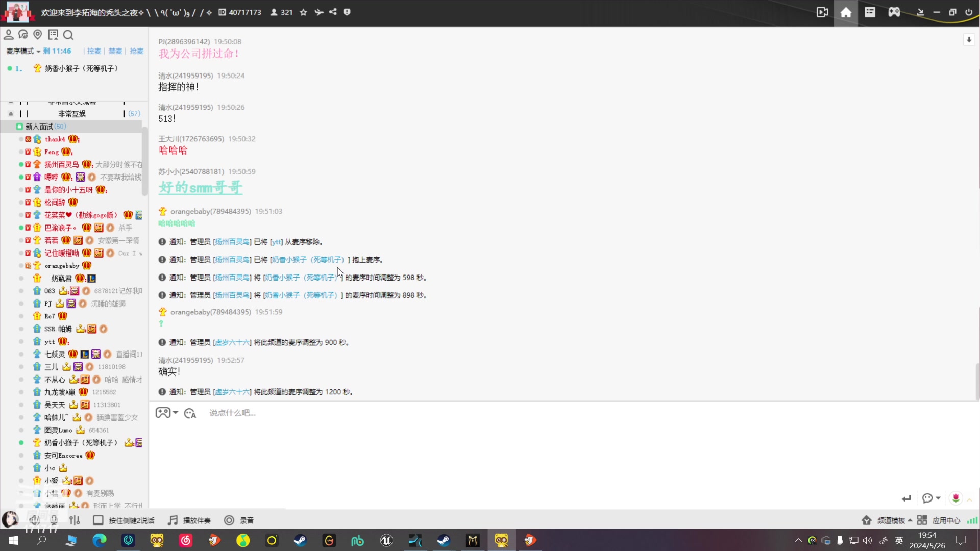Open the contacts person icon

(9, 35)
